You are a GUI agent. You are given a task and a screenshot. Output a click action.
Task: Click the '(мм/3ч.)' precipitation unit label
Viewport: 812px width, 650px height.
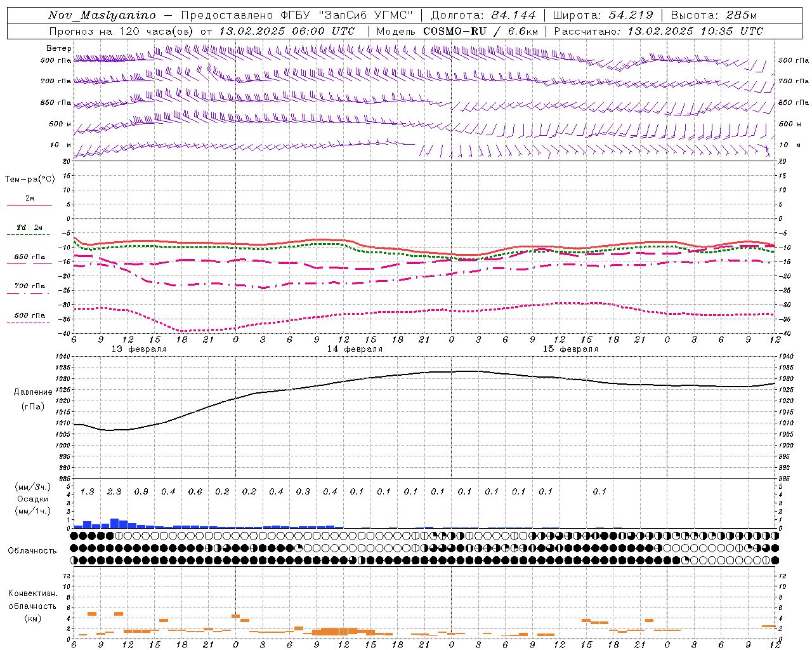33,487
